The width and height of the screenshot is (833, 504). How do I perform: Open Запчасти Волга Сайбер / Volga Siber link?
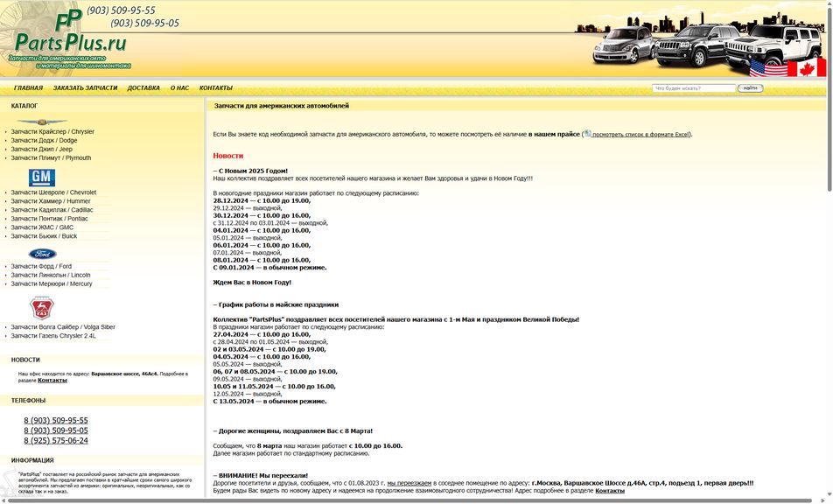point(63,327)
